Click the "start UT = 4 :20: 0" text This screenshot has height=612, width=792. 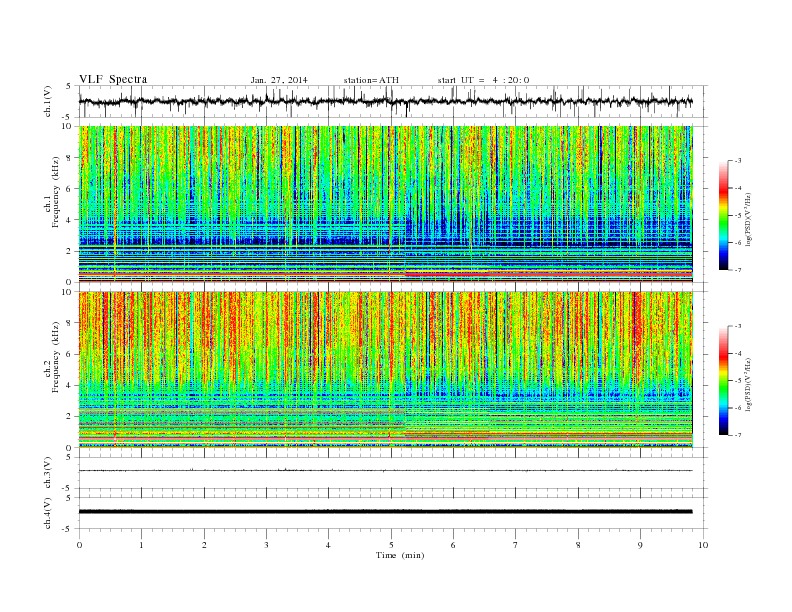[483, 80]
